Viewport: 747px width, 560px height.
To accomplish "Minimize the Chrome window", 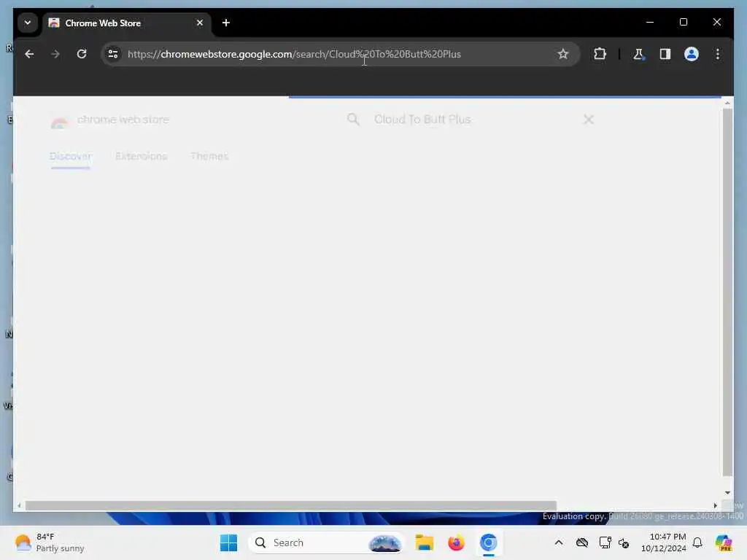I will (650, 23).
